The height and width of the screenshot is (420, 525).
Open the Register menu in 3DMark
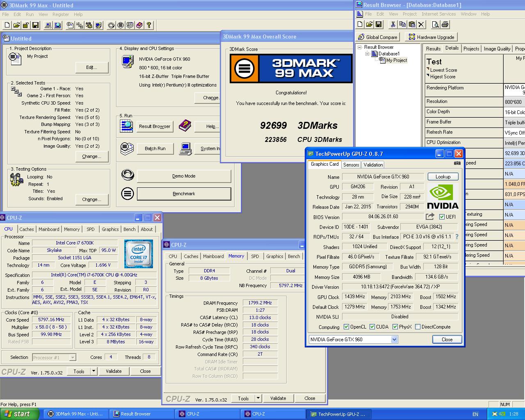[x=61, y=14]
